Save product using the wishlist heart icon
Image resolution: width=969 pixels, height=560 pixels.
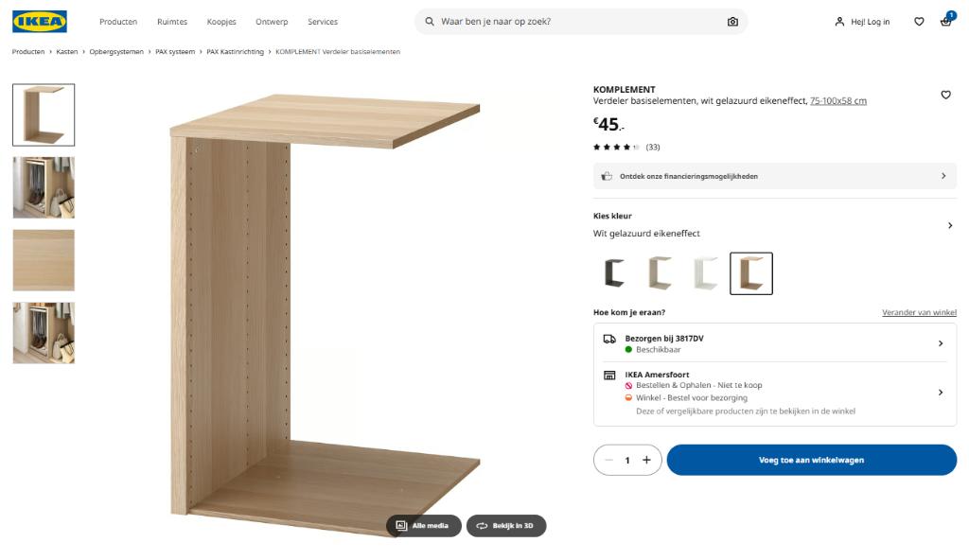[x=945, y=95]
